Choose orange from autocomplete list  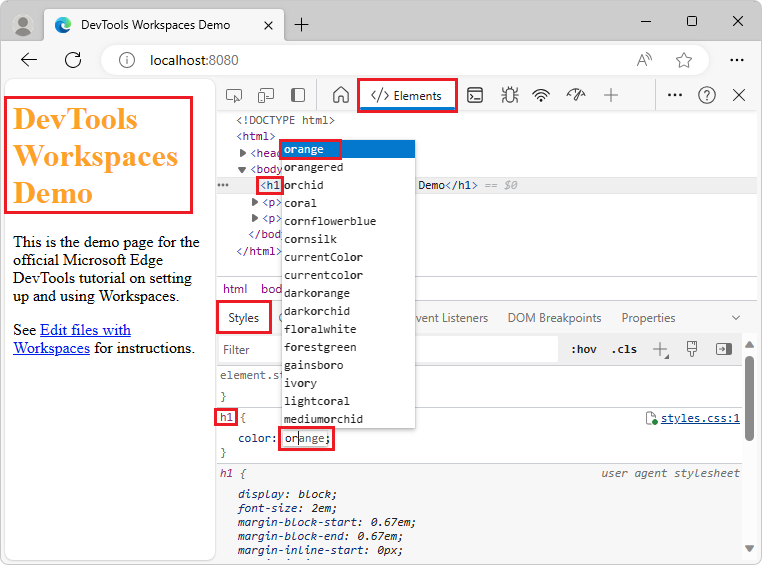[348, 149]
